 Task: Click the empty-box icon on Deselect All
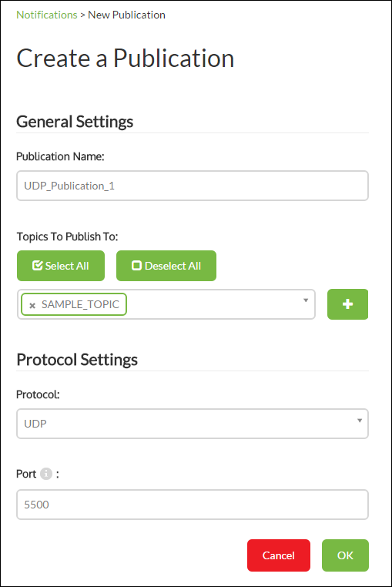pyautogui.click(x=136, y=266)
